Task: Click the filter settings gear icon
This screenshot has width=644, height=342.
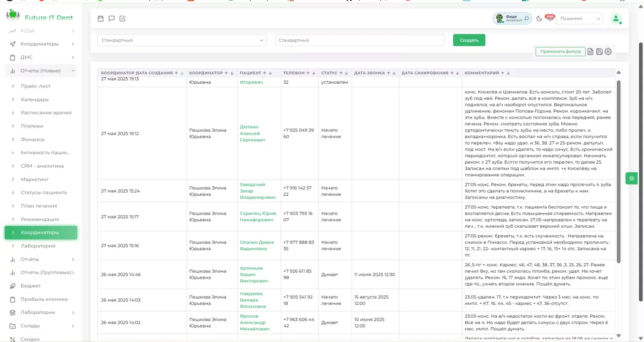Action: pos(608,51)
